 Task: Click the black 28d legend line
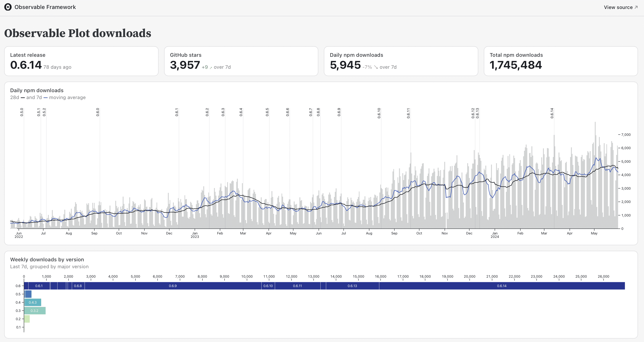[23, 98]
